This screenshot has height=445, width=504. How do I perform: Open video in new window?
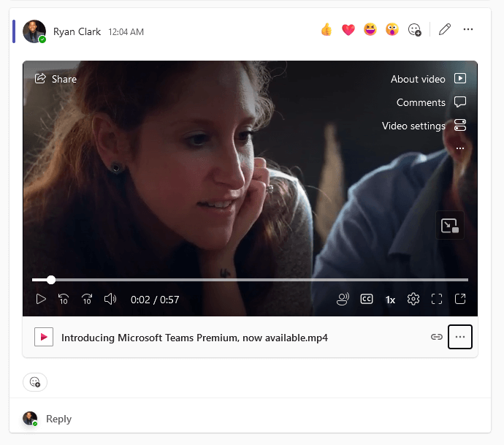460,300
